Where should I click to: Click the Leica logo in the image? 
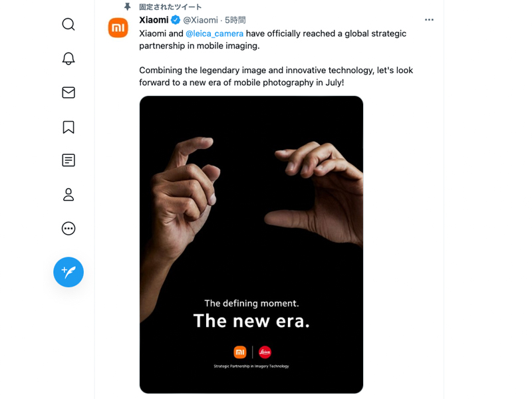pos(265,352)
